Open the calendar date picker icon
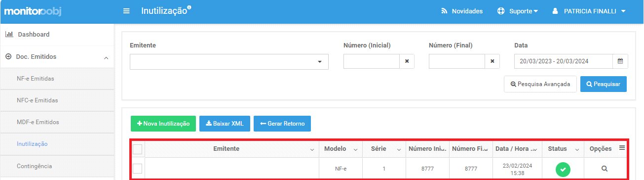 click(x=620, y=61)
